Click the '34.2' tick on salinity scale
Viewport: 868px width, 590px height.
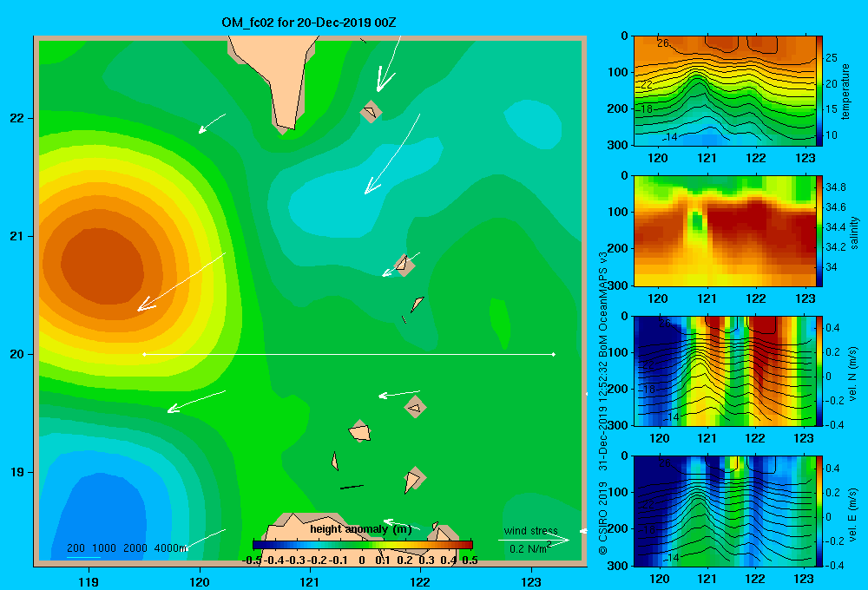tap(836, 247)
